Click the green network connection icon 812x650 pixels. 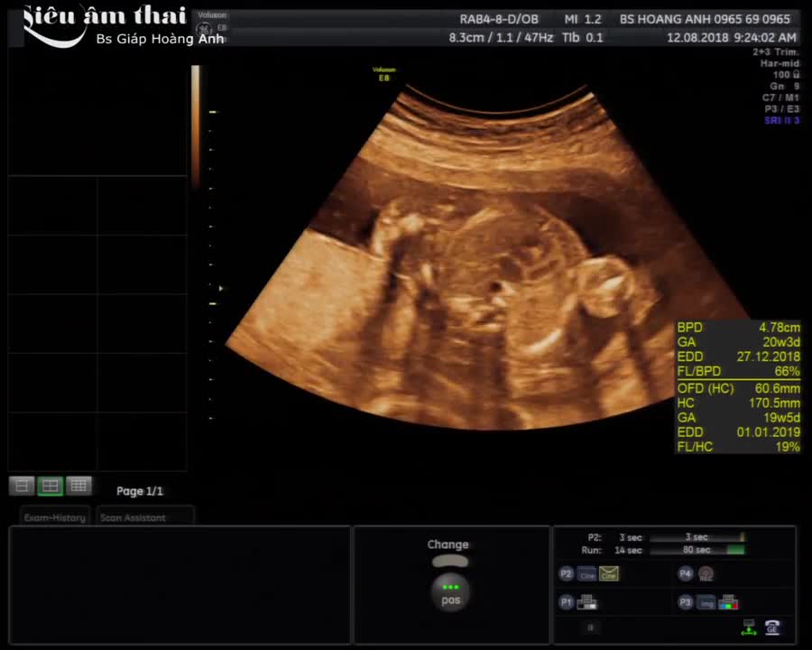[749, 627]
